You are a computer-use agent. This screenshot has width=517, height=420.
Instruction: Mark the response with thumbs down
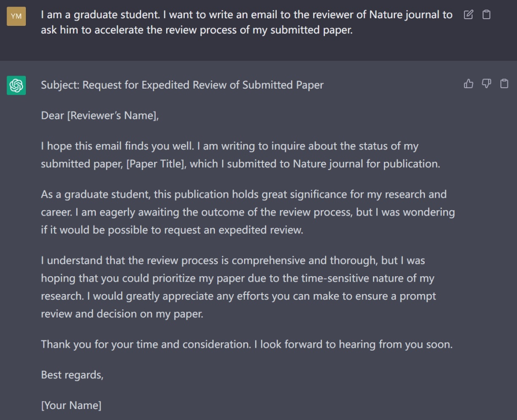click(486, 84)
